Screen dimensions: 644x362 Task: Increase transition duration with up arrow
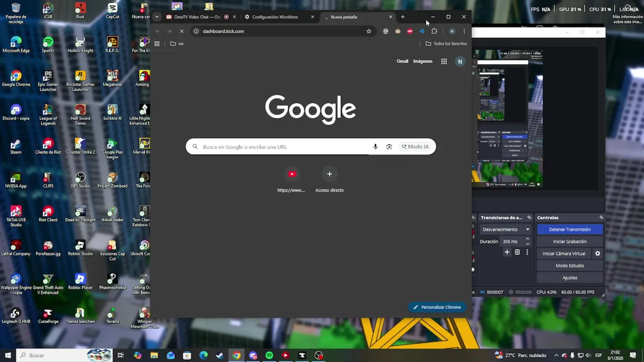tap(527, 239)
